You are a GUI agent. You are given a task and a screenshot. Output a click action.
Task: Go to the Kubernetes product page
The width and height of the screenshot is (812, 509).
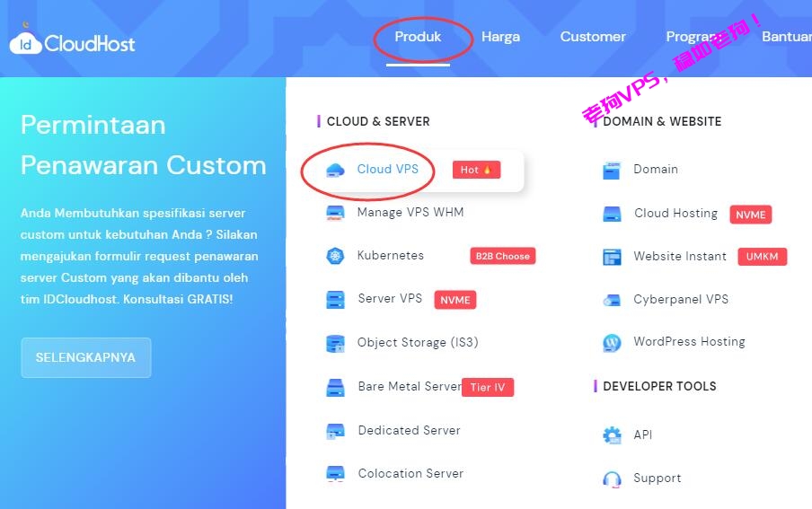point(391,256)
